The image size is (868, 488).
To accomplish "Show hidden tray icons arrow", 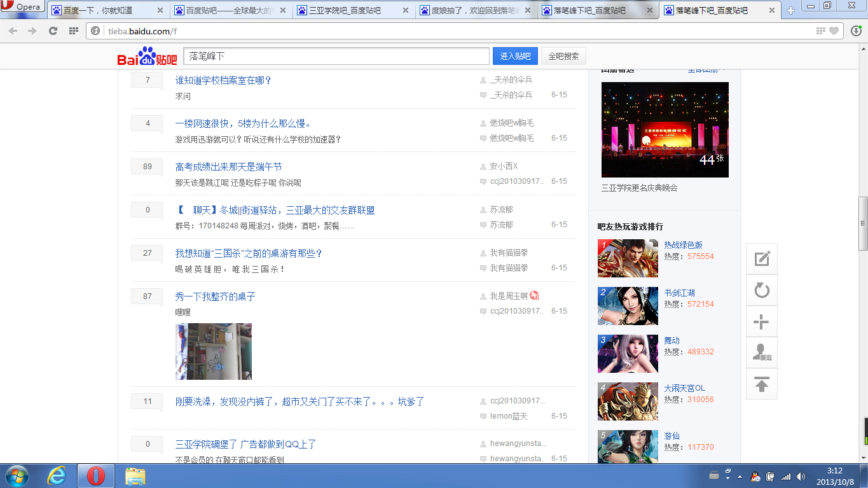I will 740,476.
